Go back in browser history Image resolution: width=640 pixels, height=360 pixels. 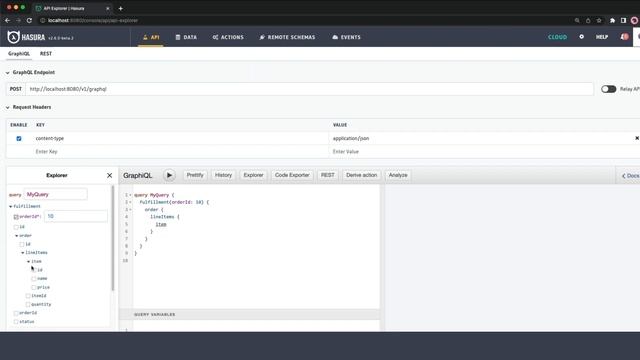[7, 20]
